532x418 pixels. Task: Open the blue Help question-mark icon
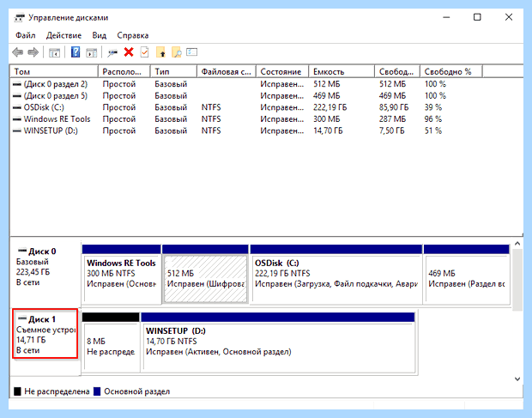(x=76, y=52)
